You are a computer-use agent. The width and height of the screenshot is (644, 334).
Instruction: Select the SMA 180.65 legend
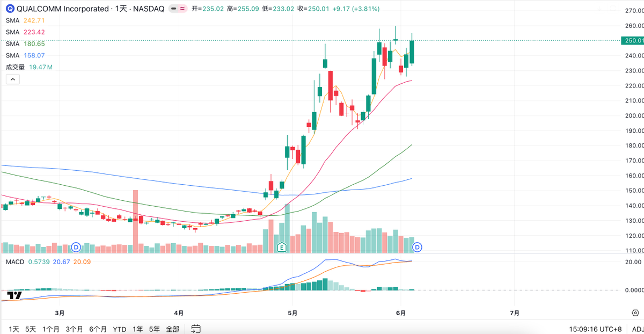point(25,44)
